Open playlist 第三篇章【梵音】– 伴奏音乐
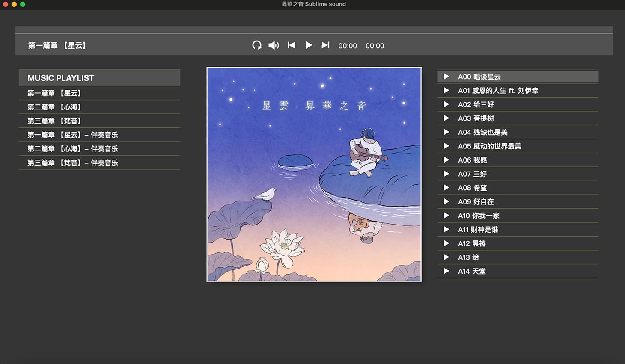Viewport: 625px width, 364px height. pos(99,163)
